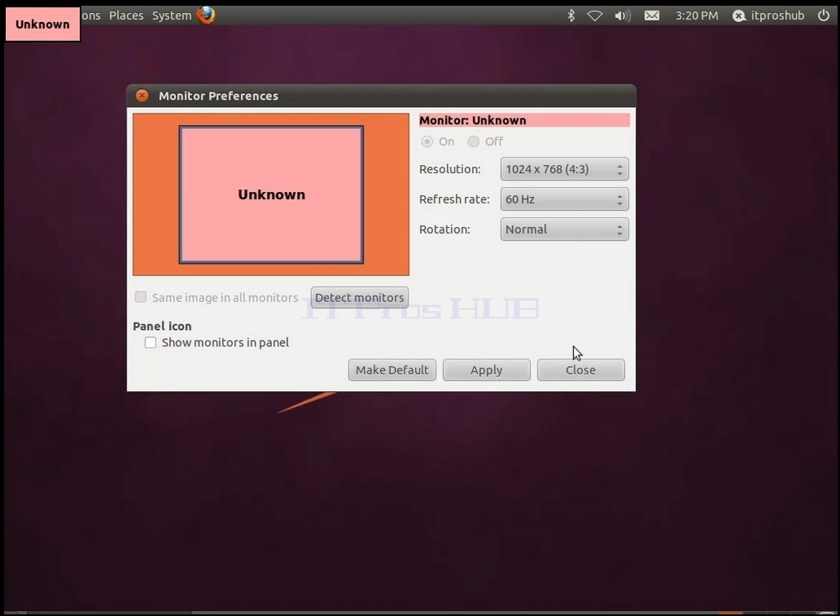
Task: Open the power session menu icon
Action: coord(824,15)
